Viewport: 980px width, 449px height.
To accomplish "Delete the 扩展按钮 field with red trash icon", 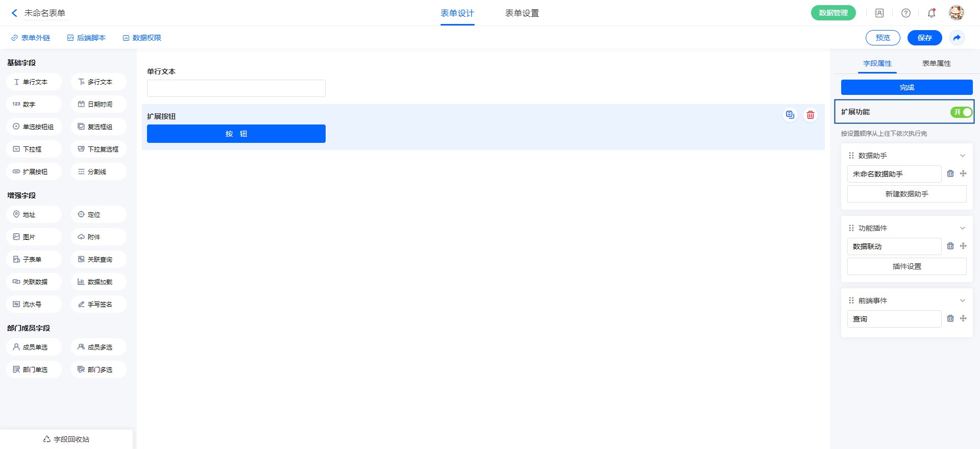I will click(x=810, y=115).
